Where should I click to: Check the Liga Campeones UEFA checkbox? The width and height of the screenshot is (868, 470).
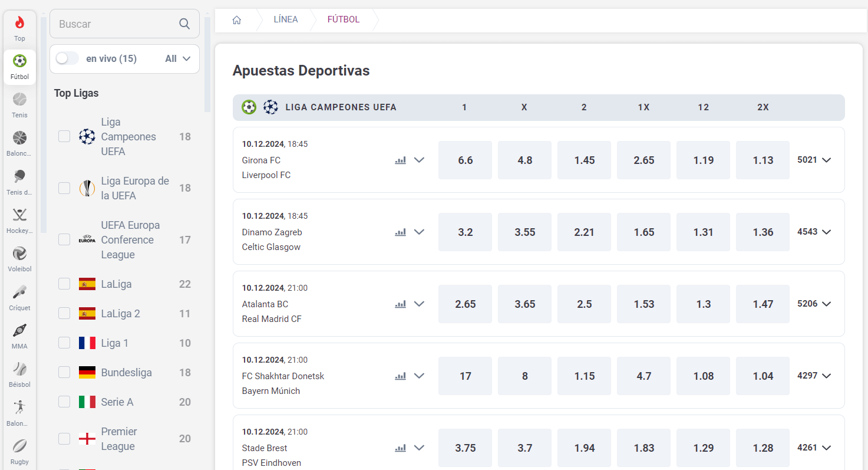64,137
